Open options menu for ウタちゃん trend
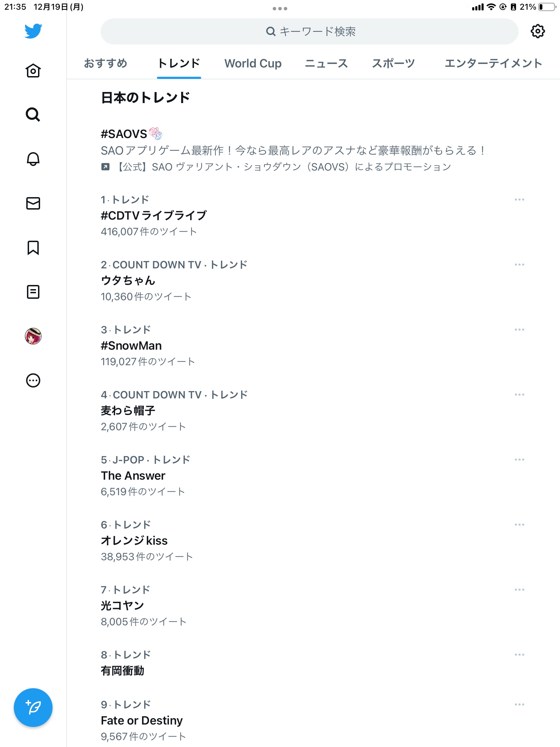Viewport: 560px width, 747px height. coord(519,265)
